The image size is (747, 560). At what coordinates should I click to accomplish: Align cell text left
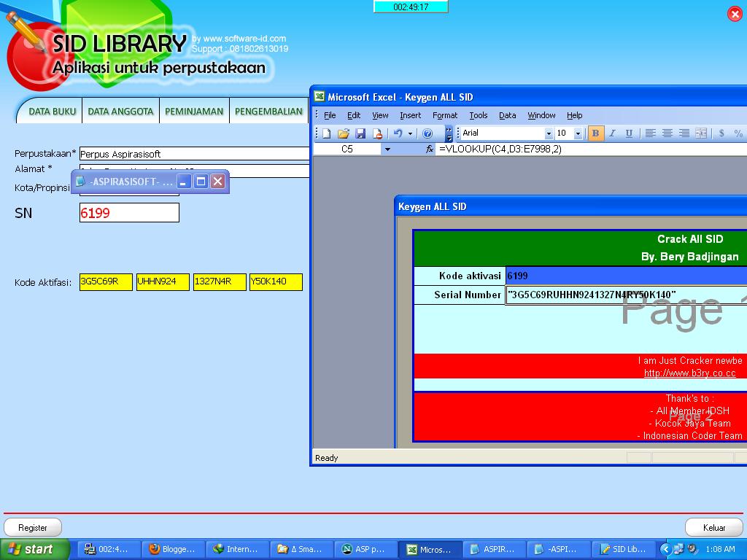tap(650, 133)
